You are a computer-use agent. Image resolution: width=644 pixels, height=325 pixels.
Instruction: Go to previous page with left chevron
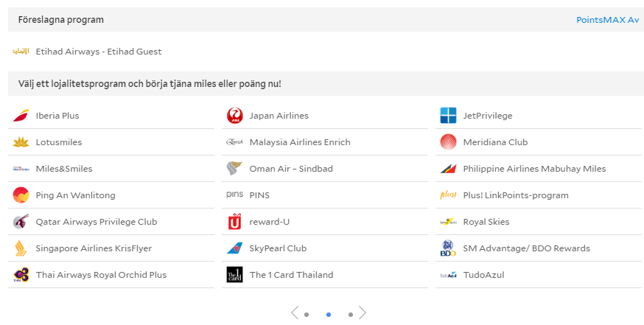coord(295,313)
